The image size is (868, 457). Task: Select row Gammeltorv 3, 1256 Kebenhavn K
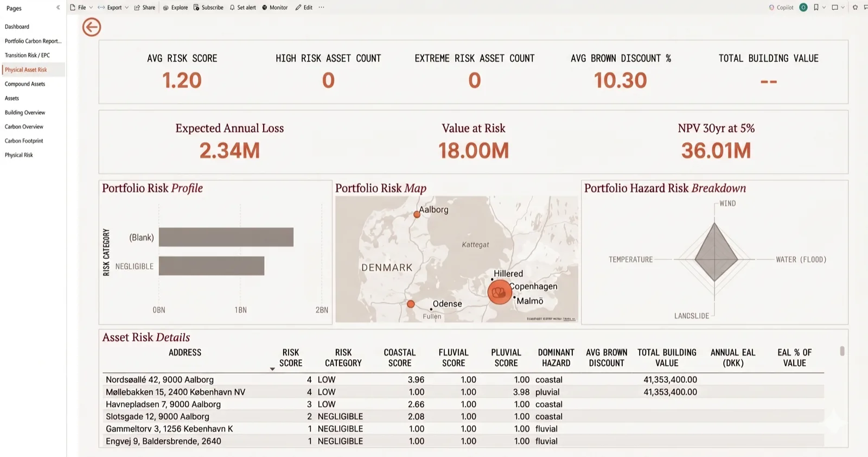[x=463, y=429]
